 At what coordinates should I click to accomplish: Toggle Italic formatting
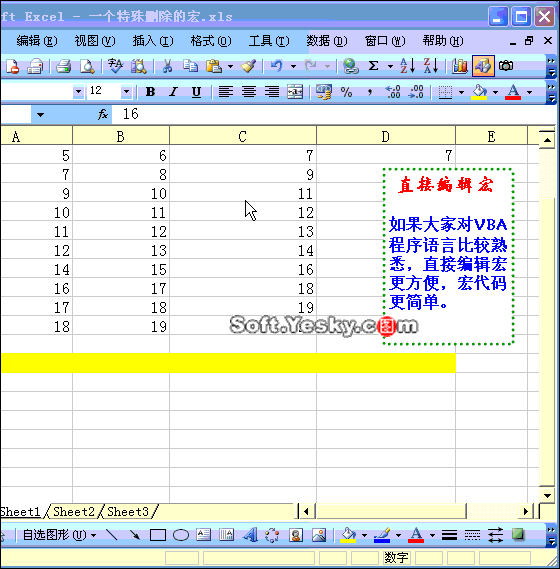point(173,92)
